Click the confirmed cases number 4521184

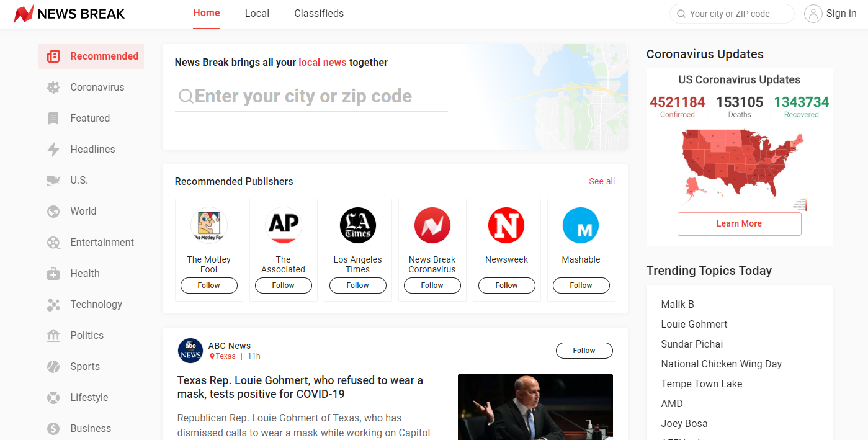tap(678, 102)
